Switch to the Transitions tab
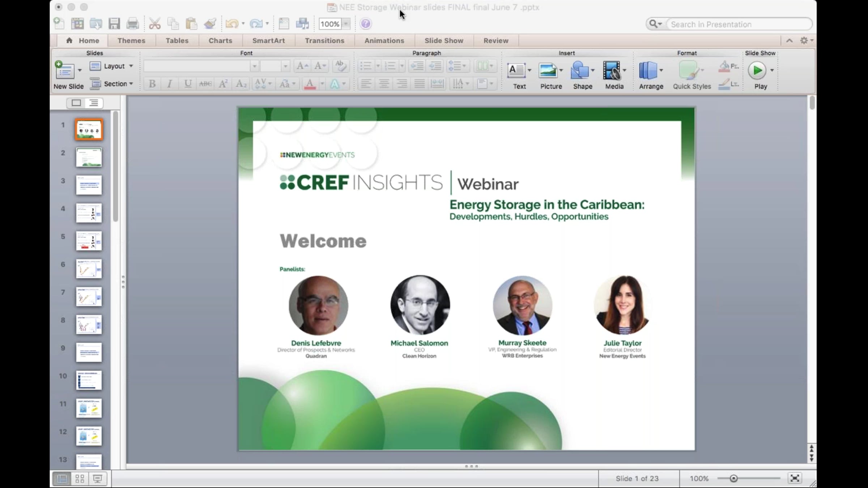The width and height of the screenshot is (868, 488). click(x=324, y=40)
